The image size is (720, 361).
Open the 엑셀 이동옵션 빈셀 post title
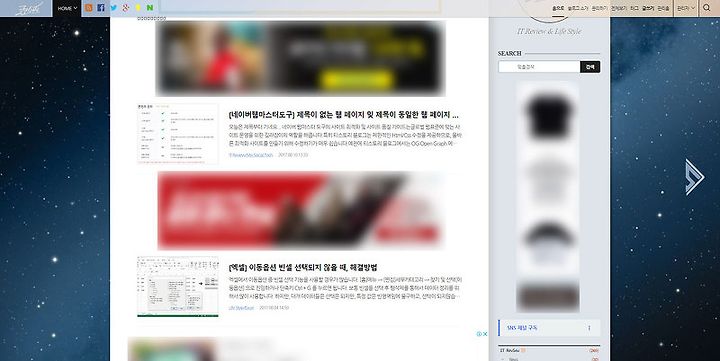click(x=303, y=267)
